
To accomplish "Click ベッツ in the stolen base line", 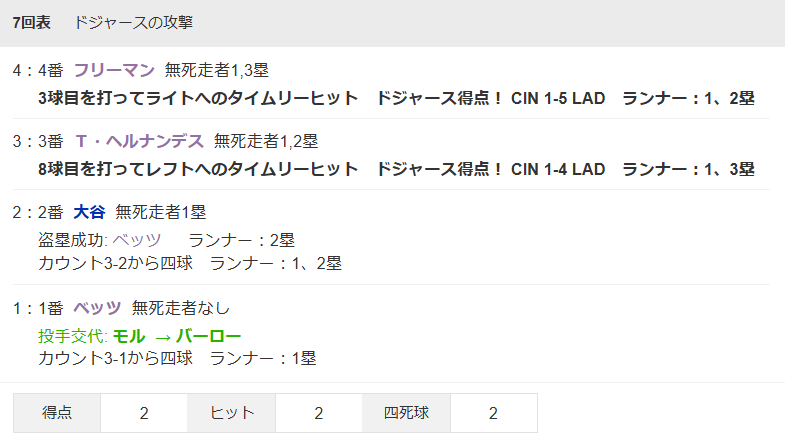I will 136,240.
